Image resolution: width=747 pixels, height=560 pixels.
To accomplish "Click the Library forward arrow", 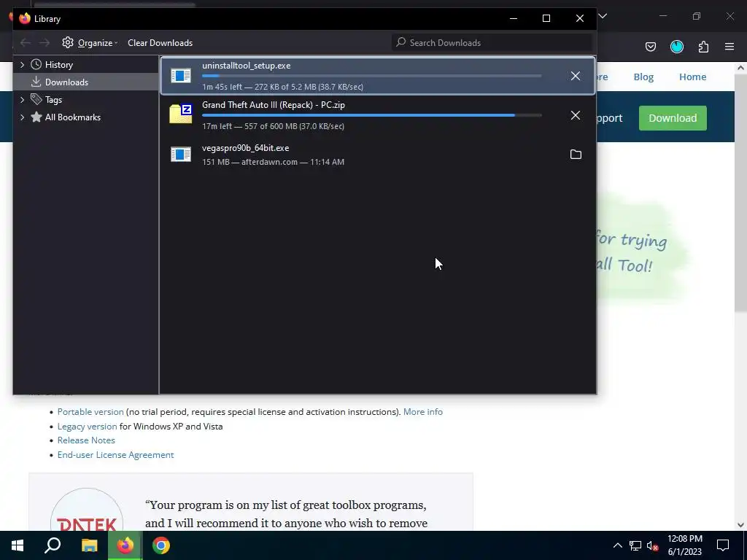I will pos(44,43).
